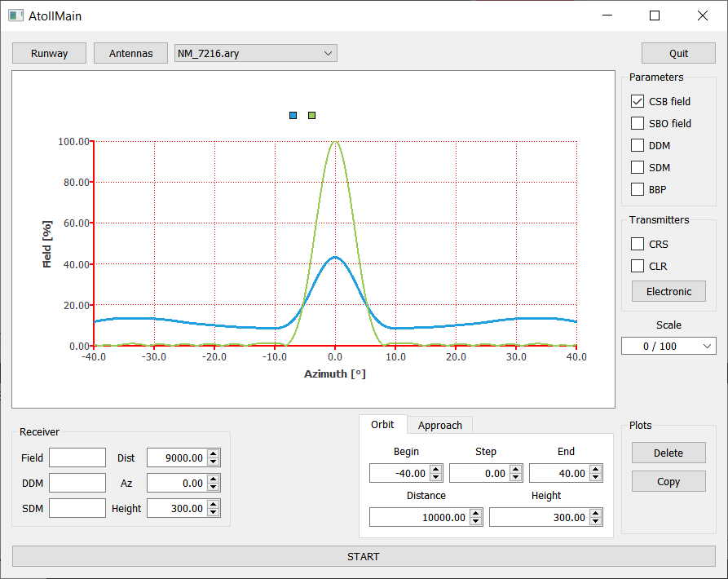Click the AtollMain app icon in title bar
The image size is (728, 579).
(x=15, y=15)
